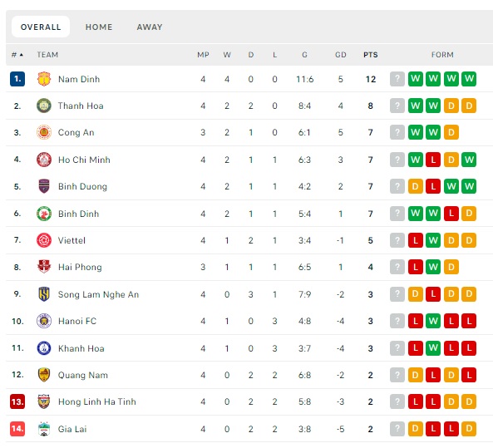The width and height of the screenshot is (493, 448).
Task: Open the Ho Chi Minh team link
Action: point(84,160)
